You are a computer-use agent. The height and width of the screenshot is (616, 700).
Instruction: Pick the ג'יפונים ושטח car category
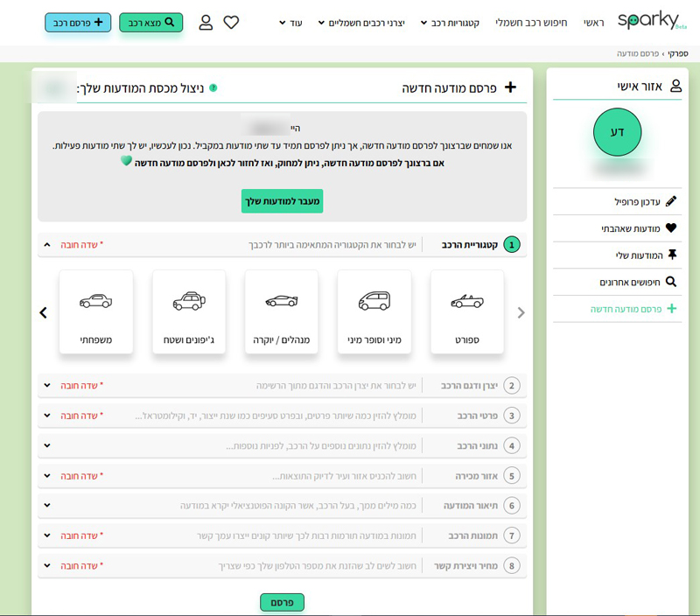point(189,311)
